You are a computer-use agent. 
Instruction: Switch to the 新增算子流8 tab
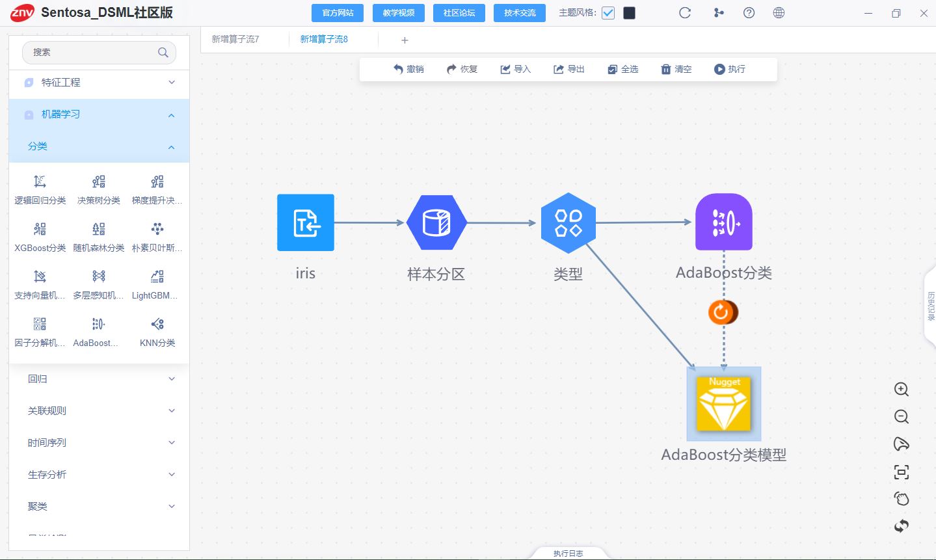(324, 39)
